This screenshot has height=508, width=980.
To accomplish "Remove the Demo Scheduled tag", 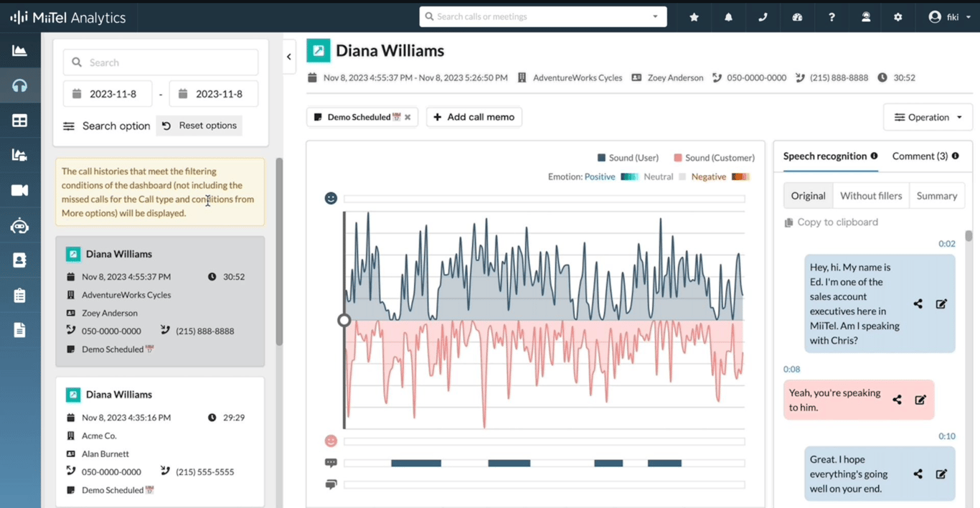I will pyautogui.click(x=407, y=117).
